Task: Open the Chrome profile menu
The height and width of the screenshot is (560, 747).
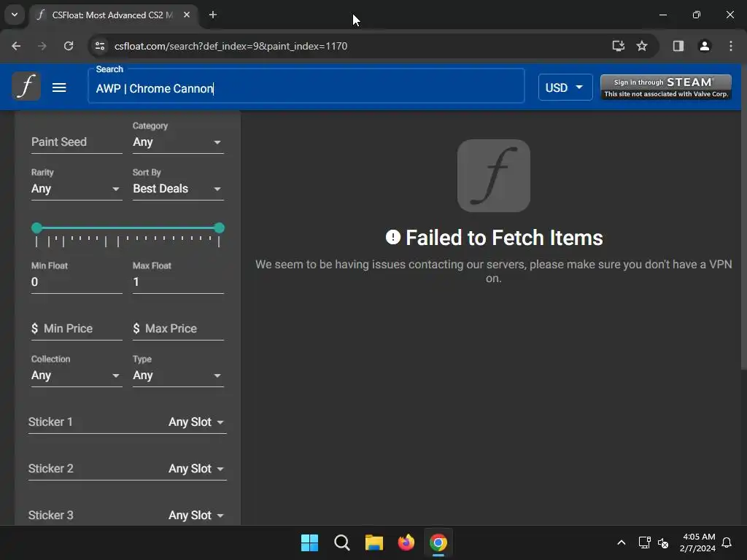Action: pyautogui.click(x=704, y=46)
